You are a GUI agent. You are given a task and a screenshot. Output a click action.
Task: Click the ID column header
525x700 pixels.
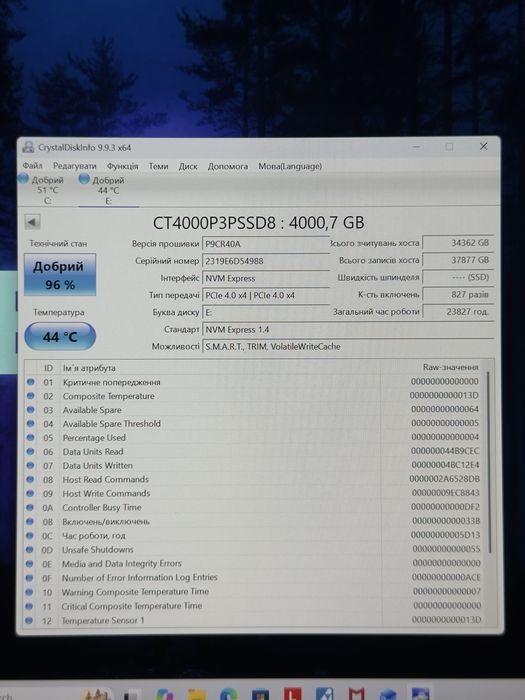(x=48, y=368)
